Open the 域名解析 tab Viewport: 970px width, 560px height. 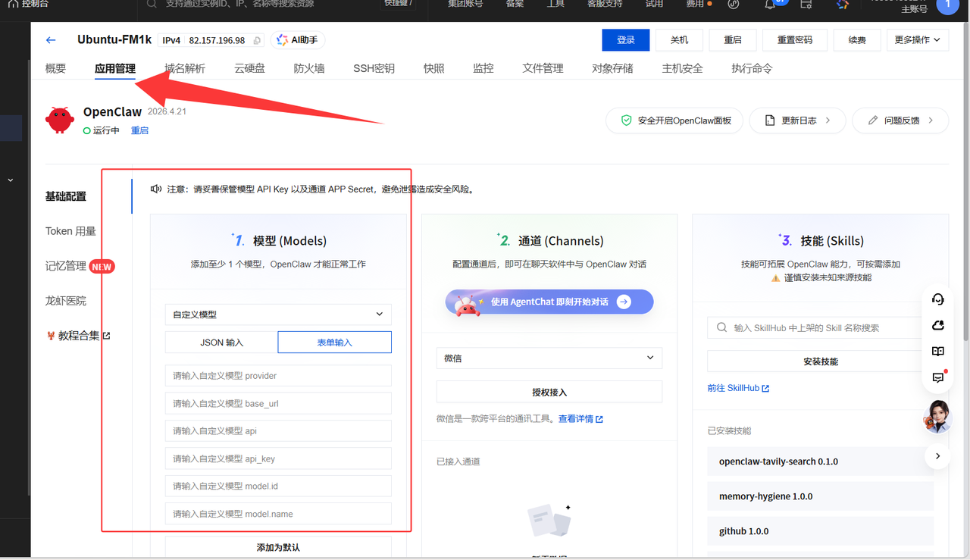pyautogui.click(x=185, y=68)
